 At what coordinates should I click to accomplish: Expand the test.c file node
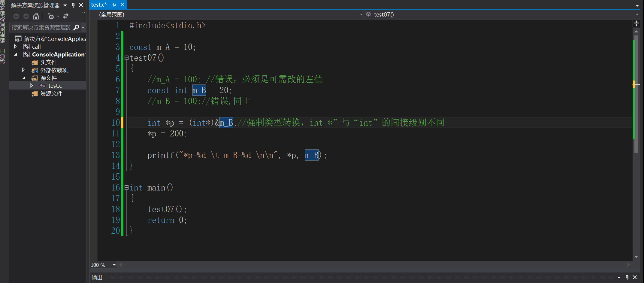tap(31, 86)
